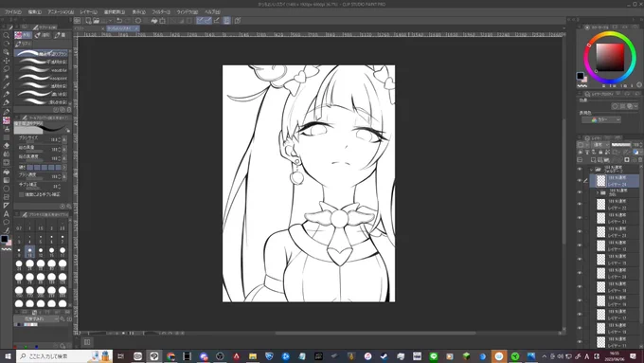Open Windows Start menu
Viewport: 644px width, 363px height.
click(x=8, y=356)
